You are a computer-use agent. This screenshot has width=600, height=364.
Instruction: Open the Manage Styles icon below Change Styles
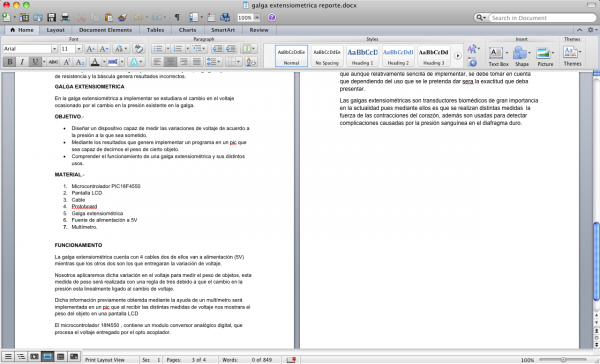[473, 63]
